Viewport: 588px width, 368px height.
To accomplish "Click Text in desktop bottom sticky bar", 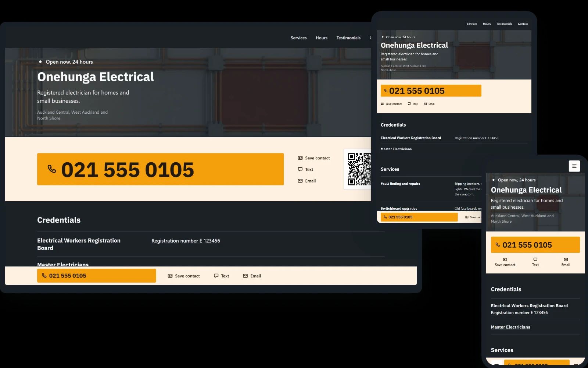I will click(221, 276).
